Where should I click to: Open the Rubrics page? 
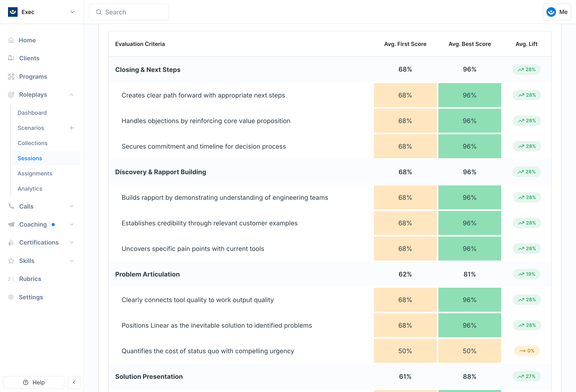[x=30, y=279]
